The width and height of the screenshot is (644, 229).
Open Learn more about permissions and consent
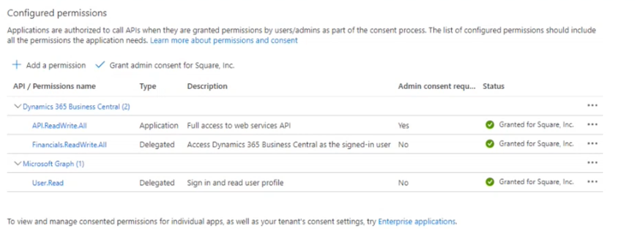point(224,40)
